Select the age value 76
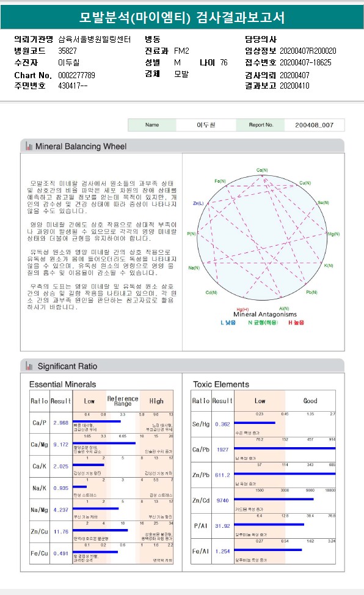The height and width of the screenshot is (595, 364). pyautogui.click(x=224, y=62)
